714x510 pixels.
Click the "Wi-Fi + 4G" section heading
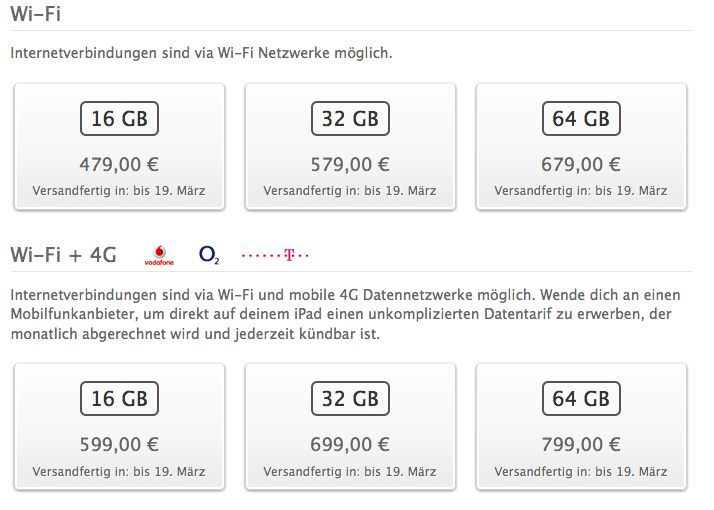[x=63, y=255]
